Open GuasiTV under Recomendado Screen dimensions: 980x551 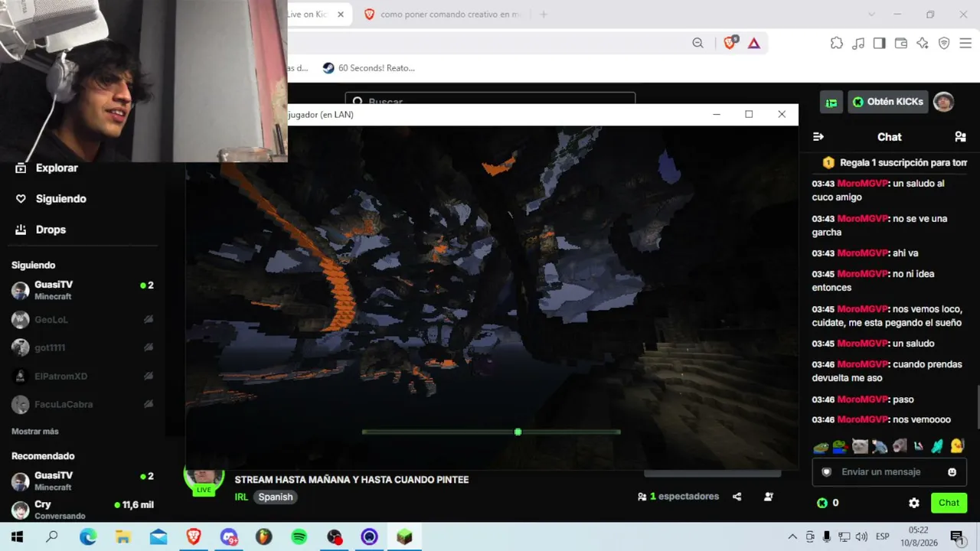pyautogui.click(x=83, y=481)
